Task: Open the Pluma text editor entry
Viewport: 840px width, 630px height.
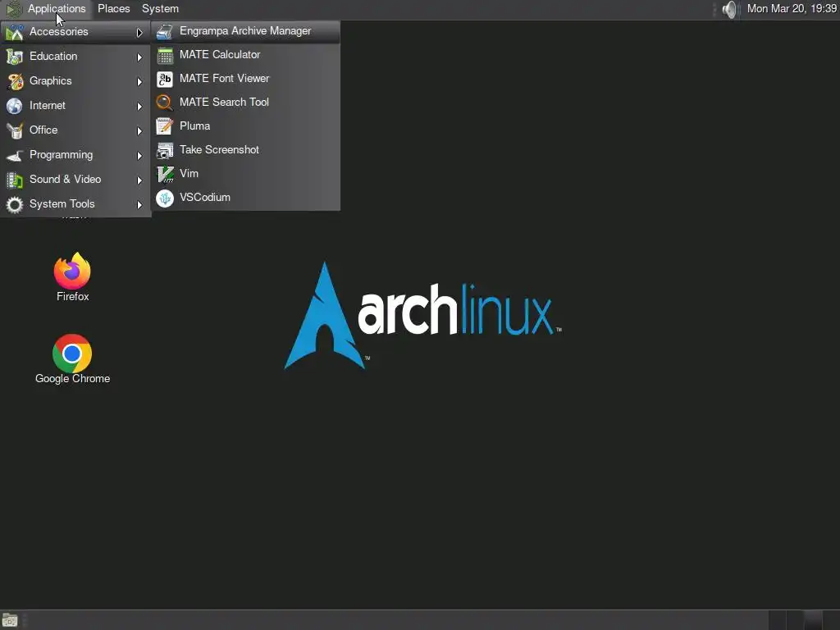Action: tap(246, 126)
